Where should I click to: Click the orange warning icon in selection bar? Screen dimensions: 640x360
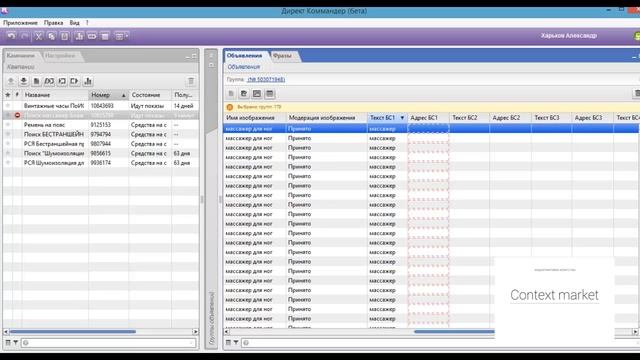point(230,107)
